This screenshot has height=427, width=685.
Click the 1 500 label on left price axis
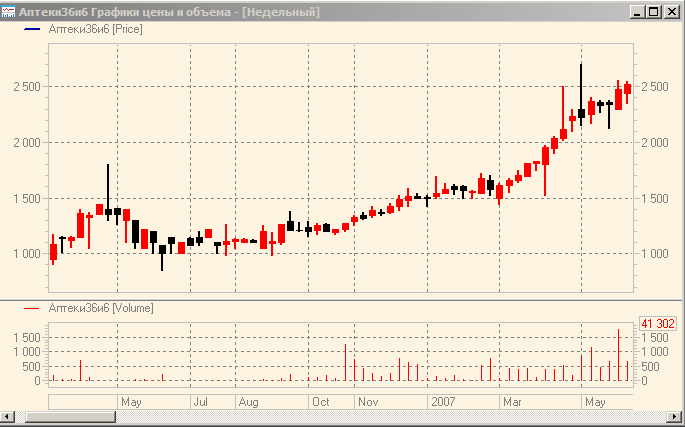click(27, 198)
